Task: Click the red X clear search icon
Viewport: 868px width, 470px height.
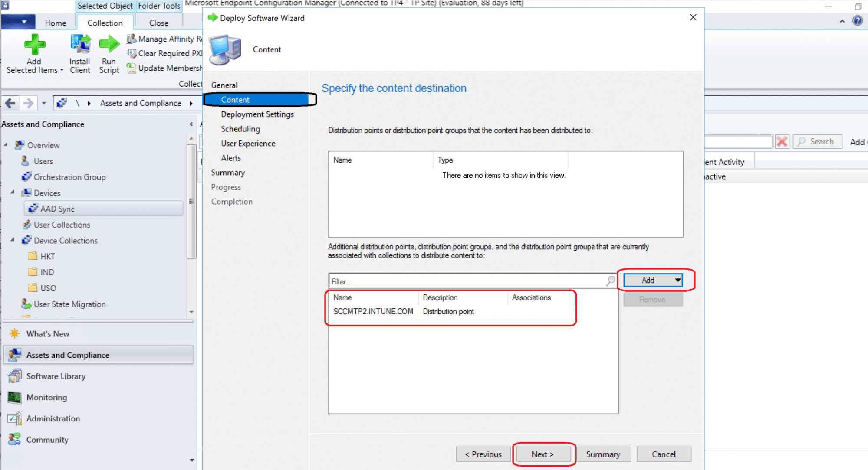Action: (x=782, y=142)
